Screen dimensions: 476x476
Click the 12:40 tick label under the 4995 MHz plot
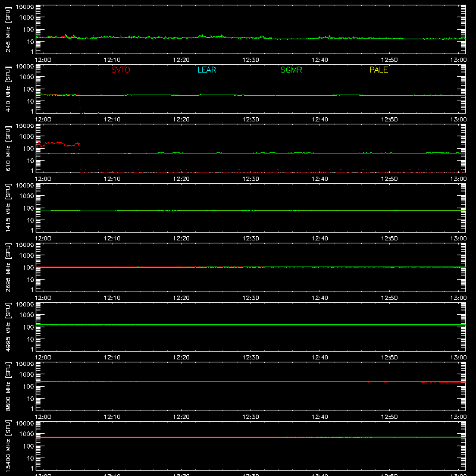click(x=320, y=358)
